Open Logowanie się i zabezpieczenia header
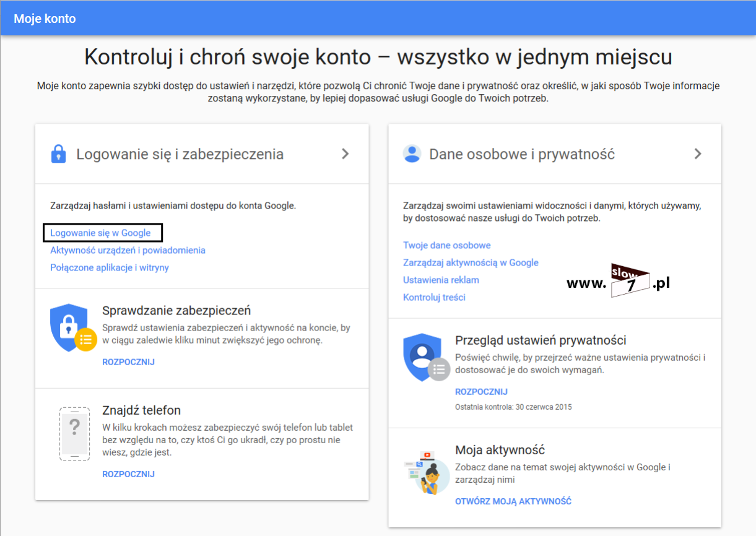 point(202,154)
